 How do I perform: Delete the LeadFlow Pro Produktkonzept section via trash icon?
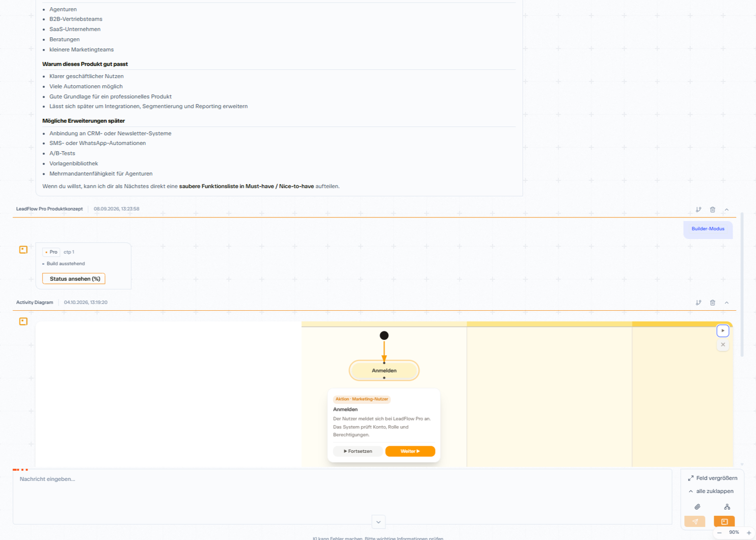(x=713, y=210)
